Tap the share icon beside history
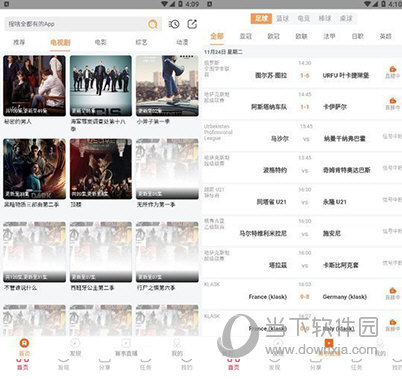The height and width of the screenshot is (379, 402). coord(192,24)
